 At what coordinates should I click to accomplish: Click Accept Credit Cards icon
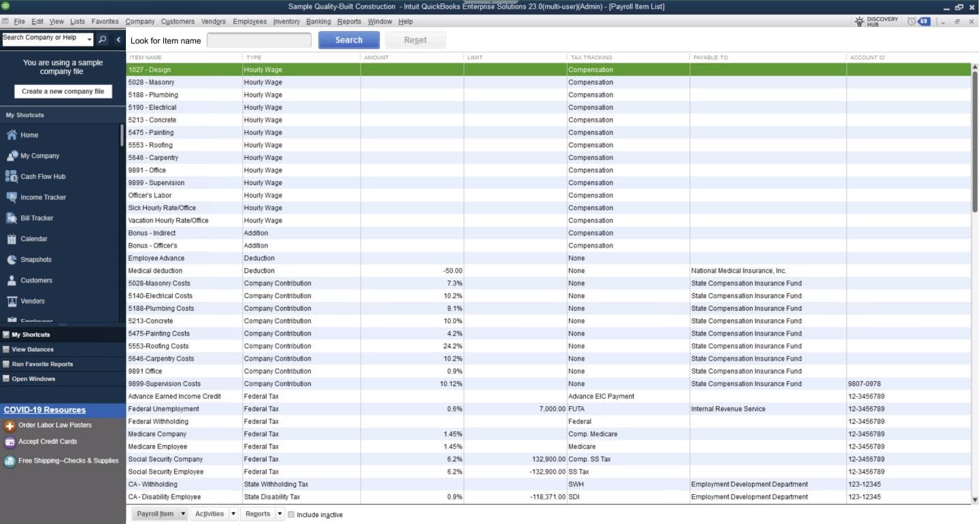click(10, 442)
